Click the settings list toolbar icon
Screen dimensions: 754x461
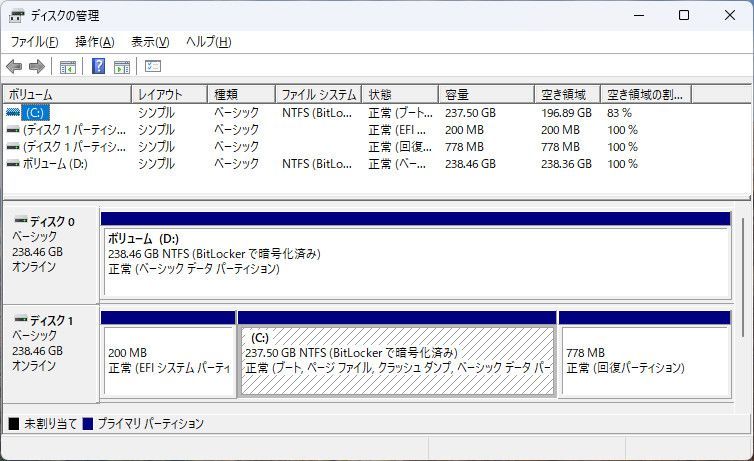pyautogui.click(x=153, y=67)
